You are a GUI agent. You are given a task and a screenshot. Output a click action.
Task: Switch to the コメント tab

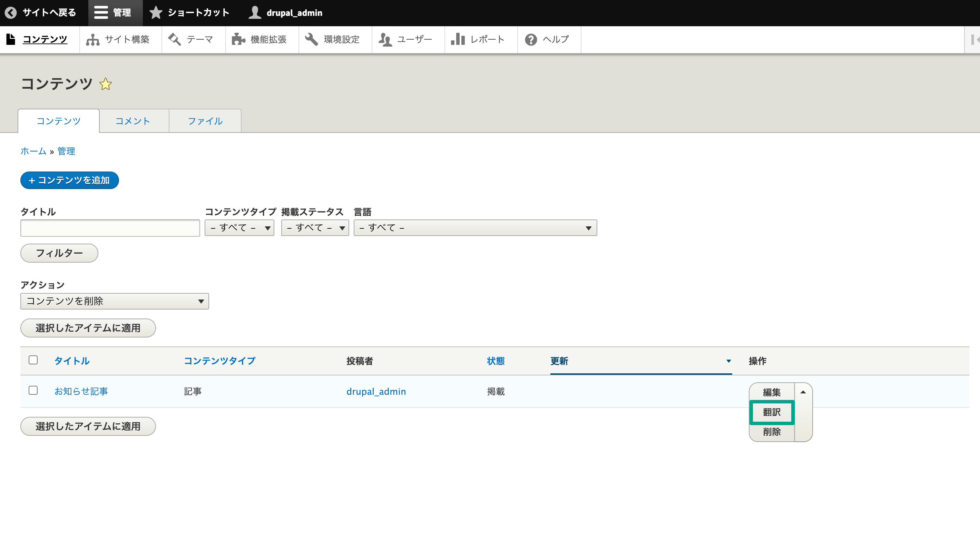point(132,121)
